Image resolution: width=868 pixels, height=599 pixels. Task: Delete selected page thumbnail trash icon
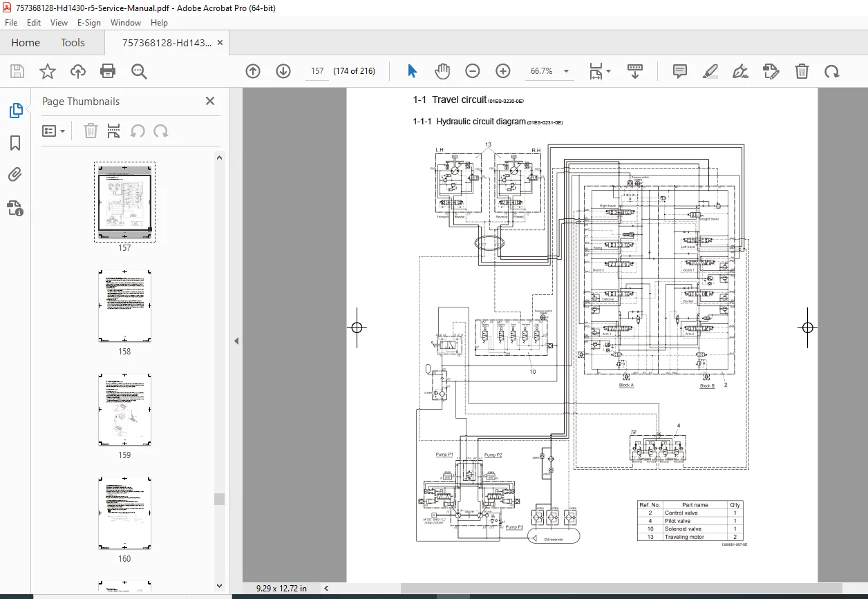(91, 131)
